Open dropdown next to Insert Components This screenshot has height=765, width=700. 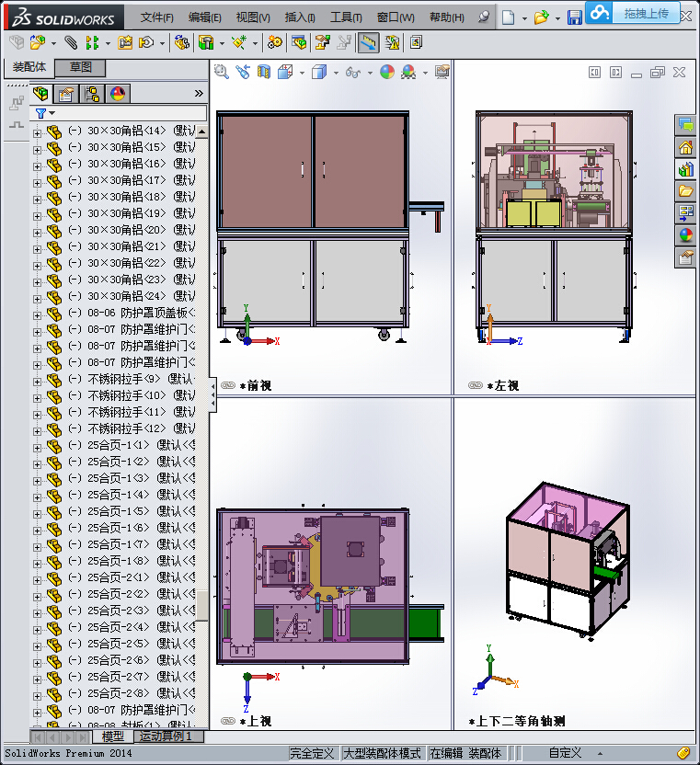pos(53,44)
